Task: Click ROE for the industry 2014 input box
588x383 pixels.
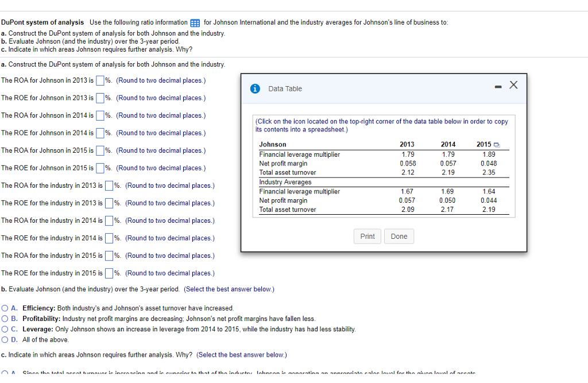Action: [x=109, y=238]
